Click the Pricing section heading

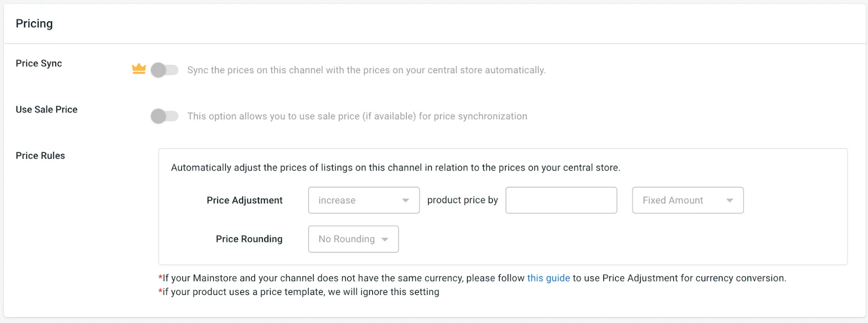[x=34, y=23]
